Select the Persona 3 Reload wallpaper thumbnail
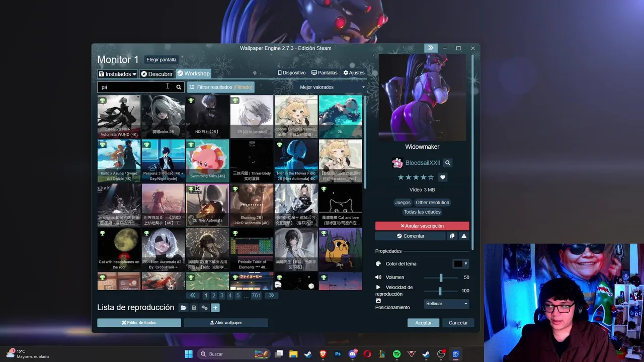Image resolution: width=644 pixels, height=362 pixels. [x=163, y=161]
